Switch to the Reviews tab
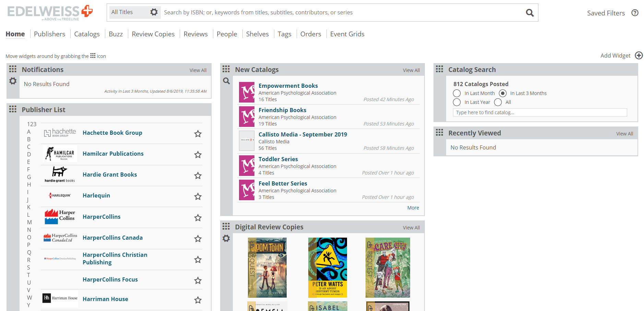This screenshot has height=311, width=644. (195, 34)
